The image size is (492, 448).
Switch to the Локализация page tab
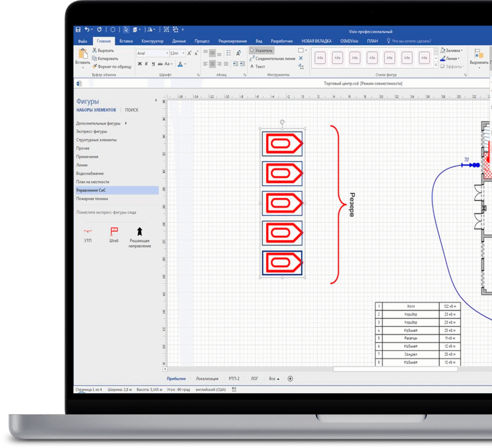click(207, 379)
